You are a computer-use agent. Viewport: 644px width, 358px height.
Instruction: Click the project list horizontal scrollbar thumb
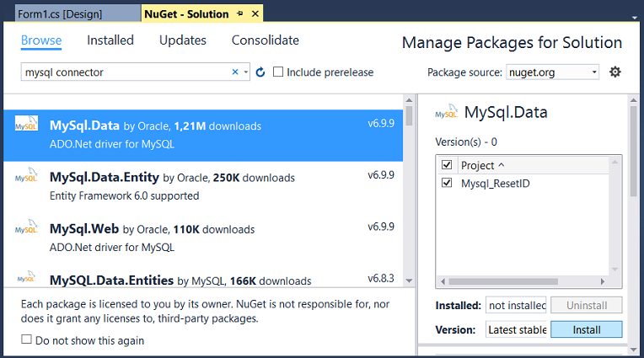click(x=503, y=281)
